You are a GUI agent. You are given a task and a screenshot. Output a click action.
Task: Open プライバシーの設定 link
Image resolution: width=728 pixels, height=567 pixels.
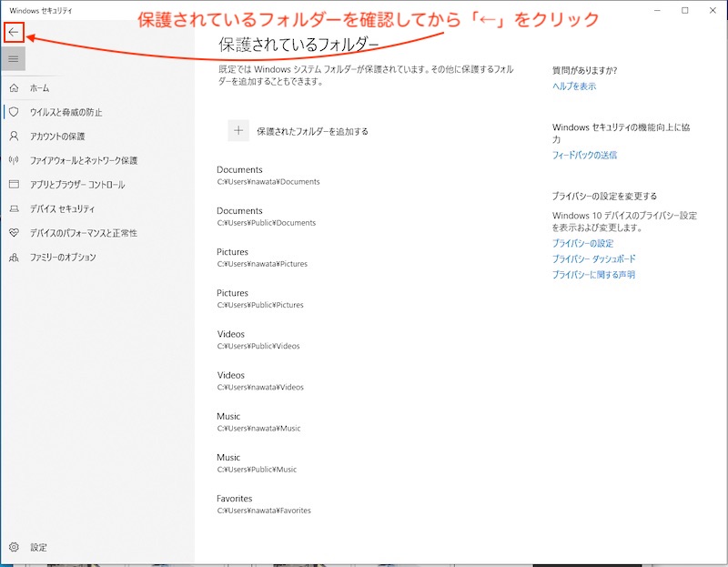click(x=582, y=243)
